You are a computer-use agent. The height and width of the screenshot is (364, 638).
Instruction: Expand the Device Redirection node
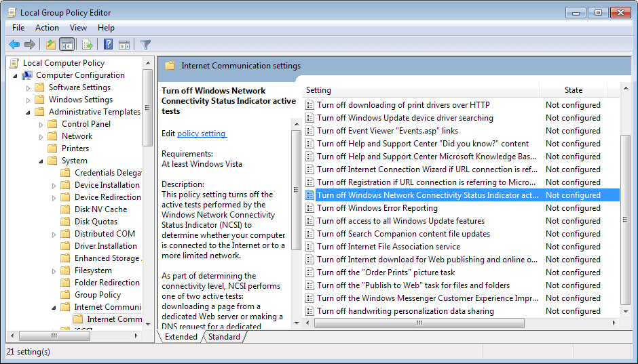coord(54,198)
